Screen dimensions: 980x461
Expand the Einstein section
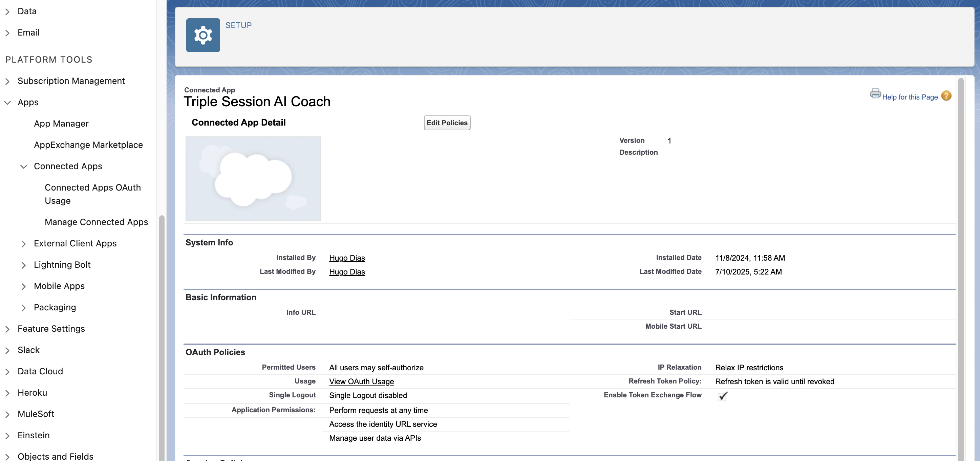click(7, 435)
